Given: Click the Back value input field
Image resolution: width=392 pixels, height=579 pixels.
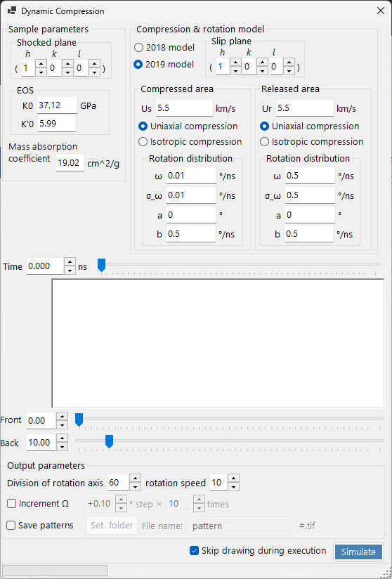Looking at the screenshot, I should [41, 443].
